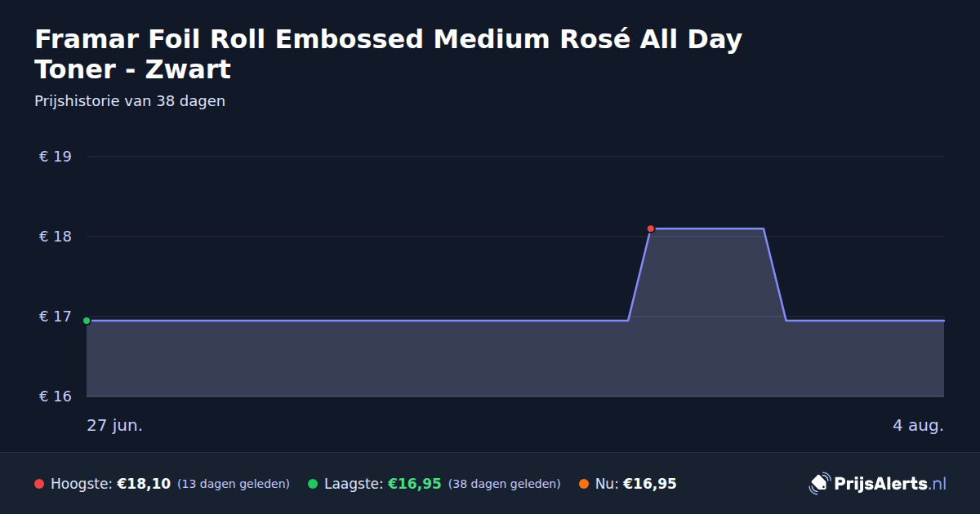This screenshot has width=980, height=514.
Task: Click the red highest-price marker on the chart
Action: click(x=651, y=228)
